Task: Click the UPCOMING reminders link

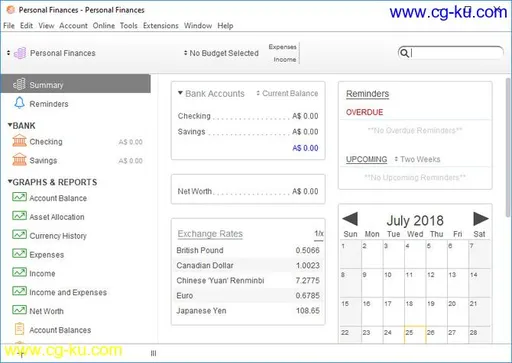Action: [x=366, y=159]
